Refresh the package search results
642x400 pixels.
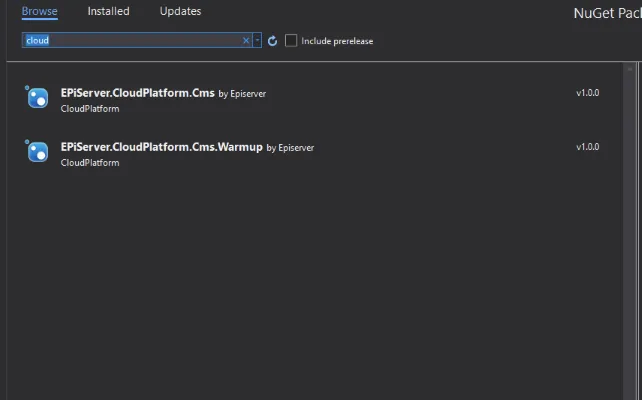272,41
